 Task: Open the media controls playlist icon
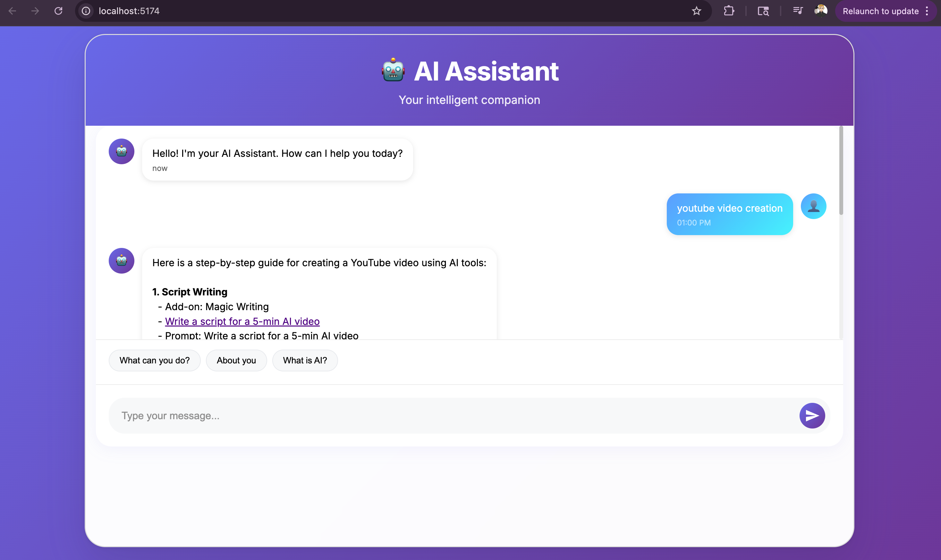[x=798, y=11]
